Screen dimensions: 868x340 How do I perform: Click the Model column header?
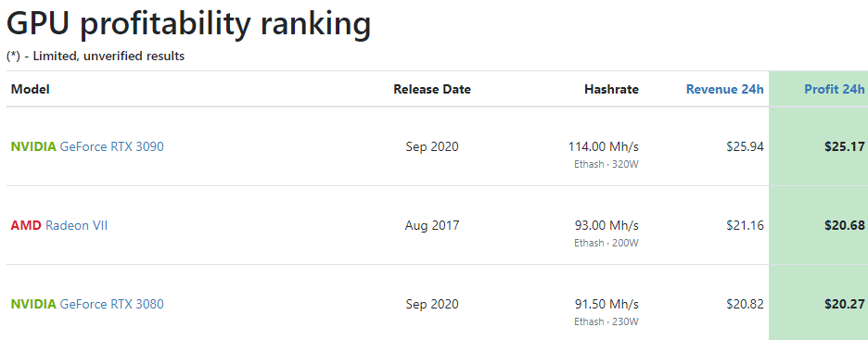31,90
